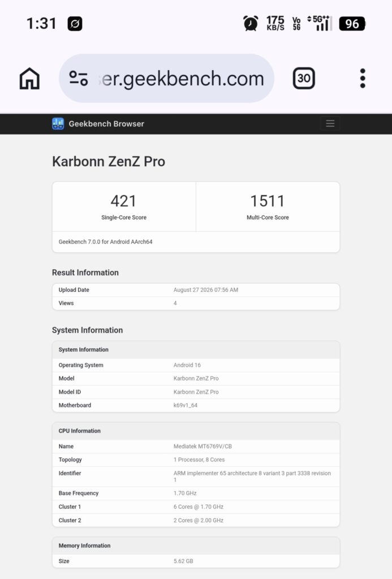The image size is (392, 579).
Task: Tap the battery 96 indicator
Action: pyautogui.click(x=352, y=24)
